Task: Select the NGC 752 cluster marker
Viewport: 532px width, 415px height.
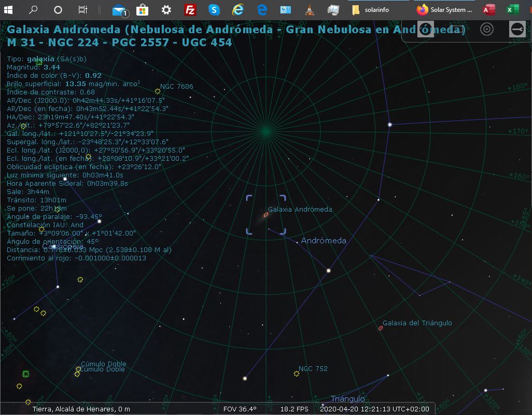Action: coord(297,374)
